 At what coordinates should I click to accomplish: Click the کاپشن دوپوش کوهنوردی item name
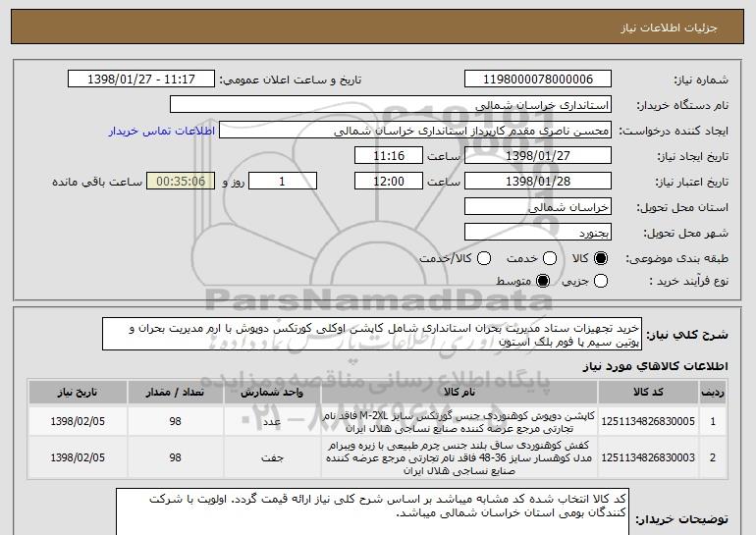coord(459,422)
